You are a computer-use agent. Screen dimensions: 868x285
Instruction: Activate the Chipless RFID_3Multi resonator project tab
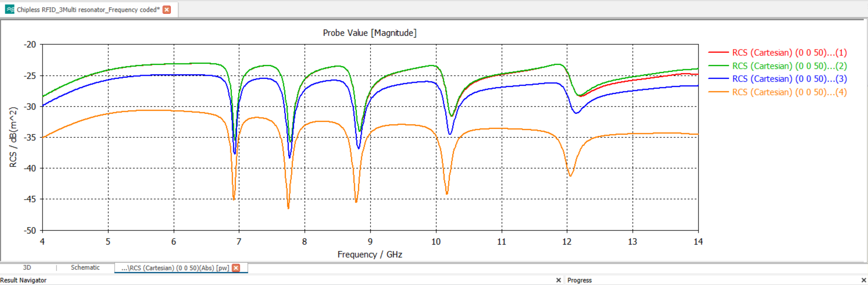(88, 10)
